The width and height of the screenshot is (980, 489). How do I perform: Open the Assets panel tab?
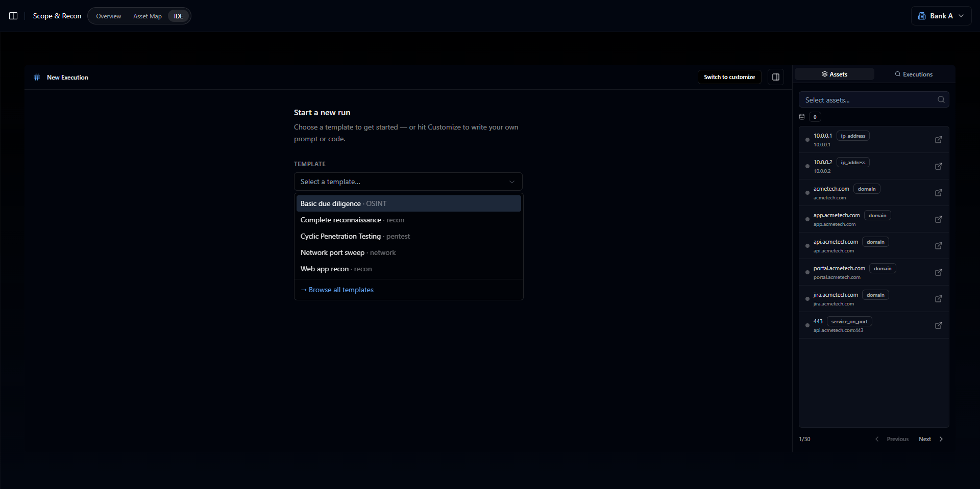[x=835, y=74]
